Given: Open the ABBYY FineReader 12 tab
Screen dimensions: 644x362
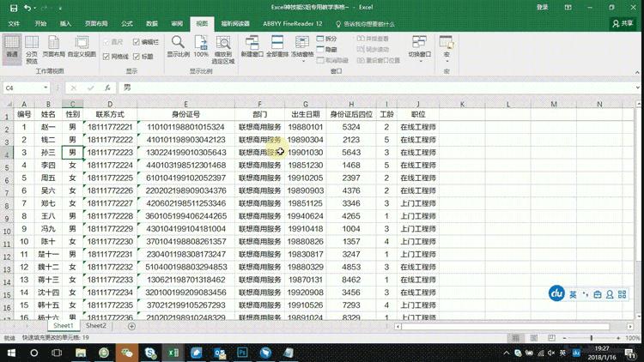Looking at the screenshot, I should click(x=293, y=24).
